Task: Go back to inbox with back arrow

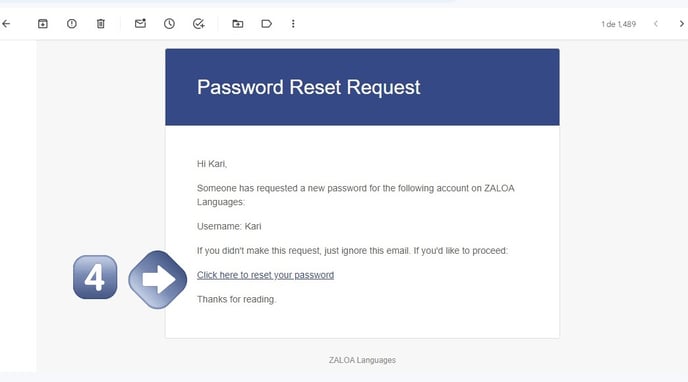Action: point(6,24)
